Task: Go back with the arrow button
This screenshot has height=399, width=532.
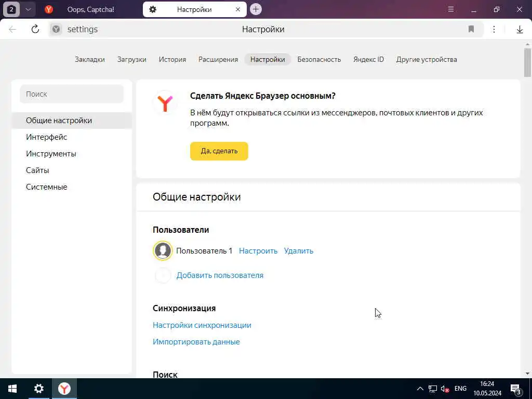Action: tap(12, 30)
